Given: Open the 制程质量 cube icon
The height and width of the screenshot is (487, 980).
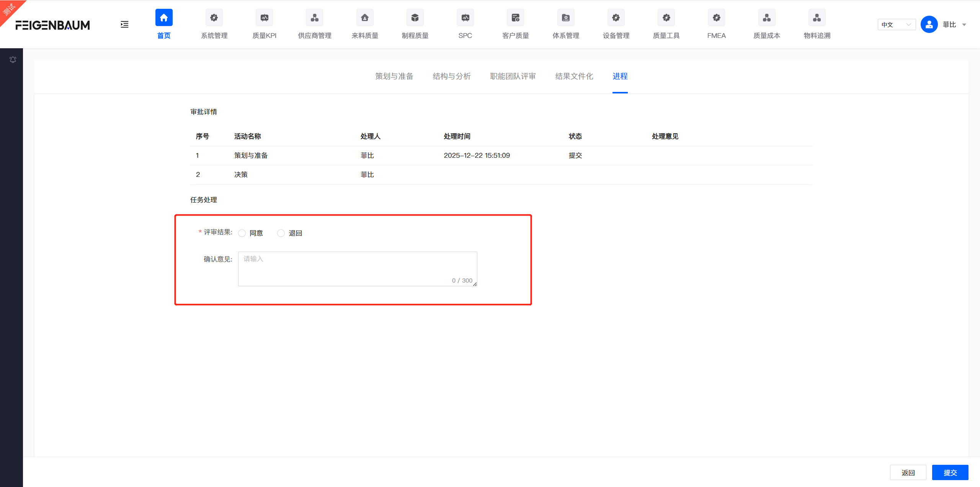Looking at the screenshot, I should point(415,18).
